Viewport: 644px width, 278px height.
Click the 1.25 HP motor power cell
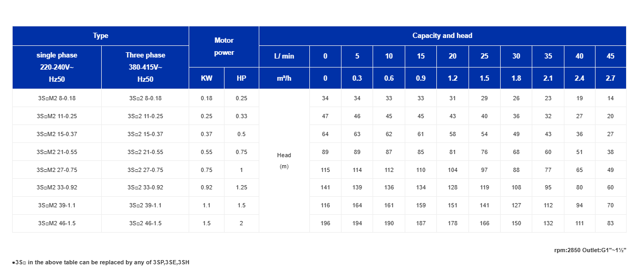point(241,188)
